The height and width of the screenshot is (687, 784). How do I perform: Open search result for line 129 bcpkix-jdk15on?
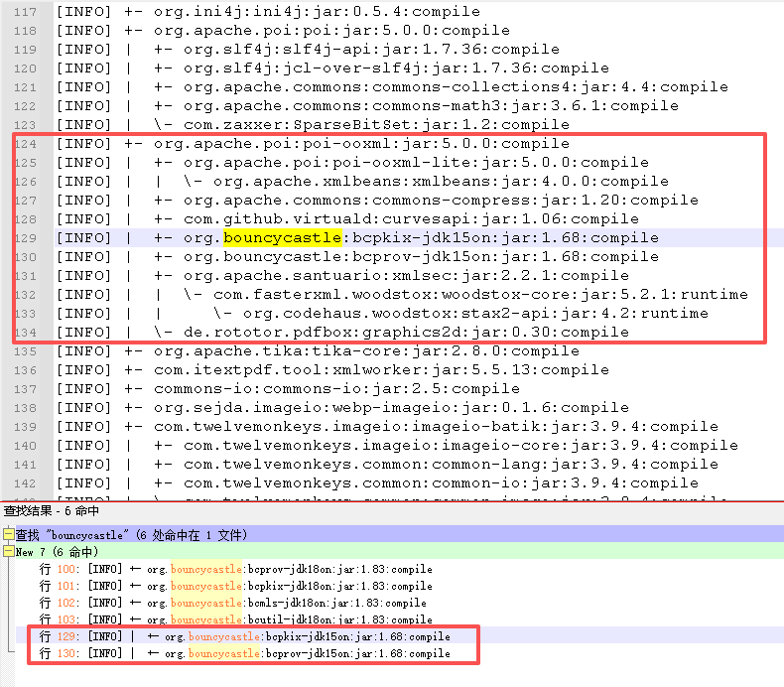click(245, 636)
